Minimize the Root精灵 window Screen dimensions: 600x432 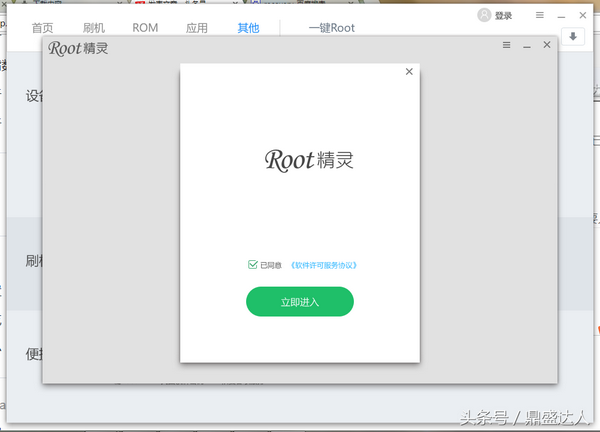tap(527, 46)
